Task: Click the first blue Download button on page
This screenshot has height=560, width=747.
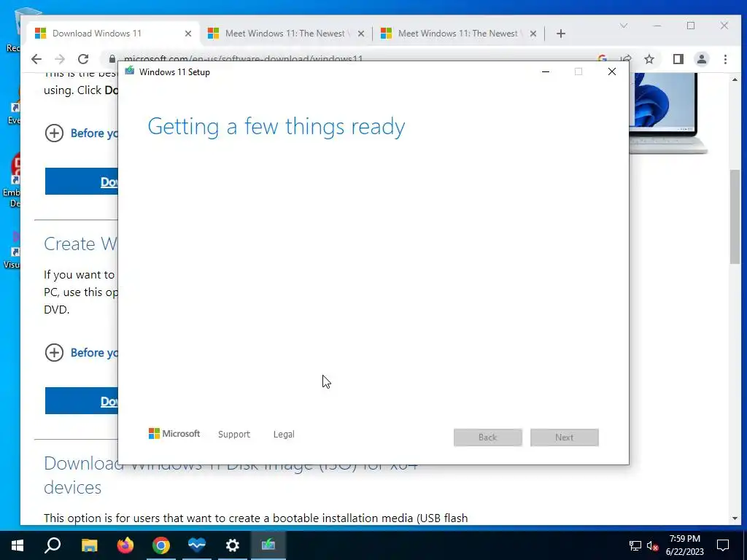Action: click(82, 181)
